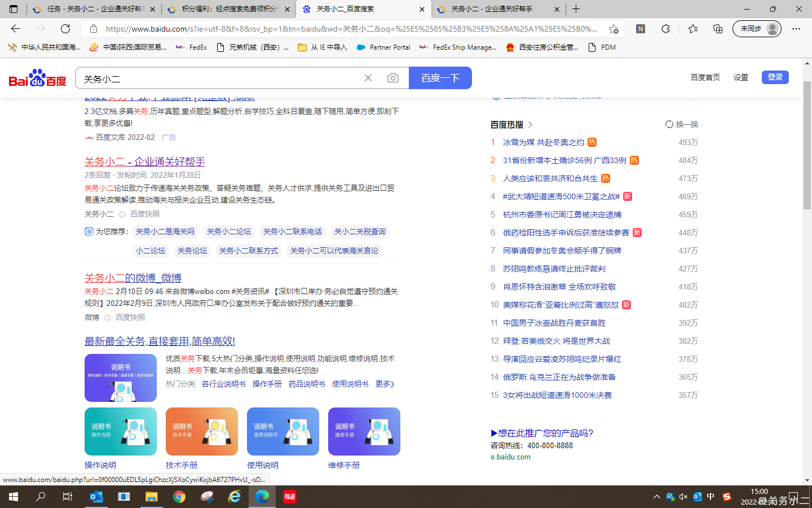Open the 维修手册 thumbnail
The height and width of the screenshot is (508, 812).
[364, 431]
